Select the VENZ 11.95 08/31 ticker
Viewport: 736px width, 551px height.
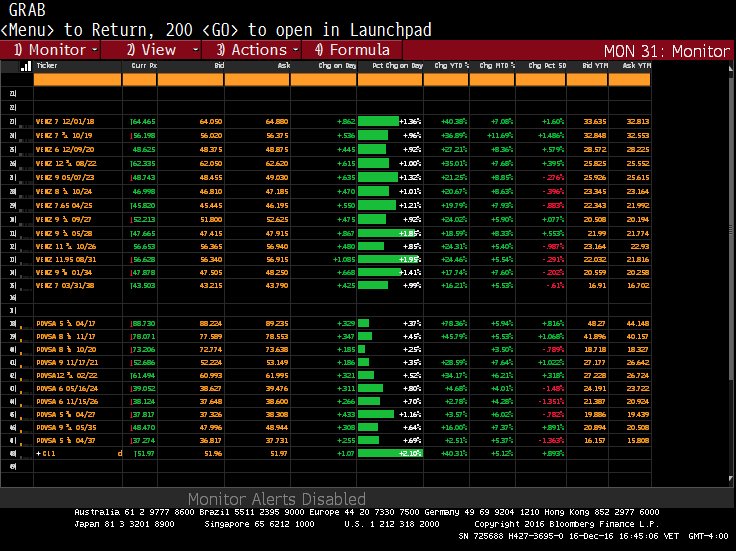click(66, 260)
